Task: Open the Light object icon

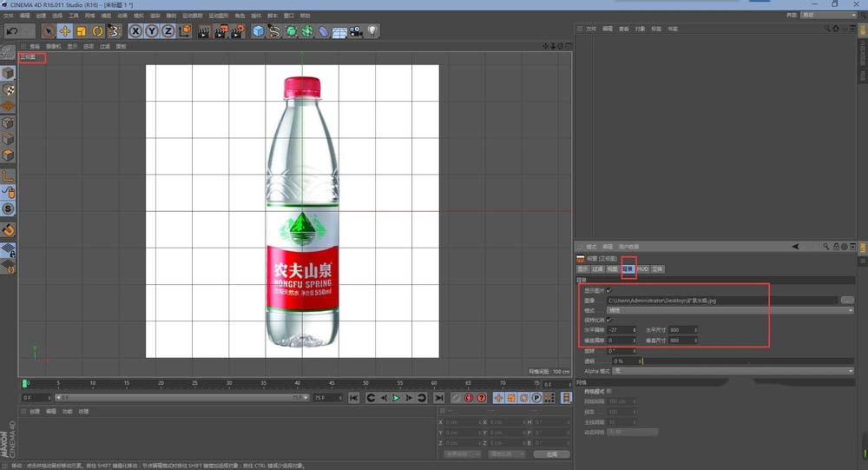Action: [372, 31]
